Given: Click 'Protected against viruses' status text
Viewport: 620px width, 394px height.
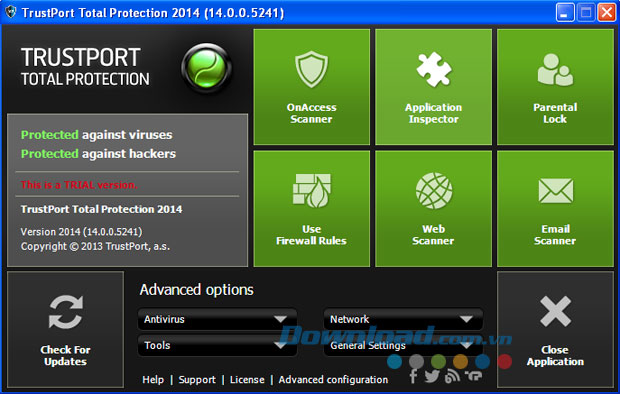Looking at the screenshot, I should (96, 135).
